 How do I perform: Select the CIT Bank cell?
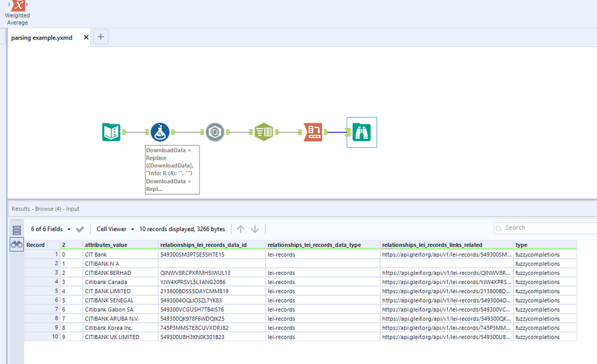click(x=120, y=254)
